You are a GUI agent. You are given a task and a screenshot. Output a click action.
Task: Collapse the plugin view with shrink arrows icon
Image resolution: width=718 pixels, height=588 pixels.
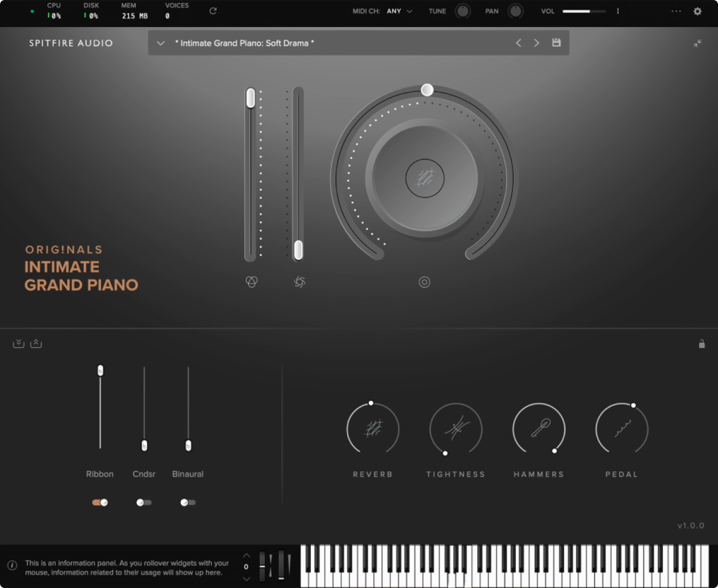pos(697,43)
